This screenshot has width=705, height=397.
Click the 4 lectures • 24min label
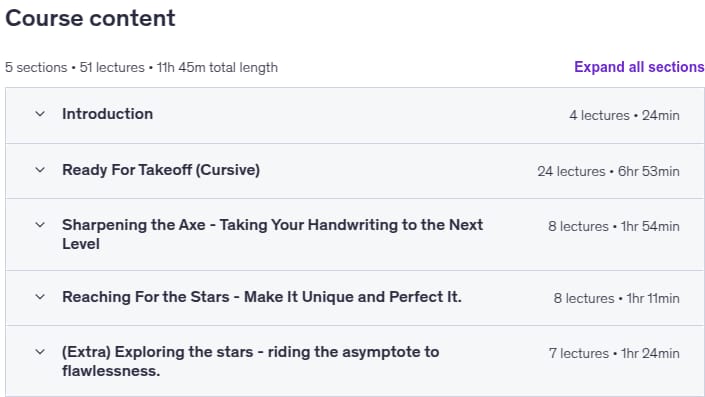(x=624, y=116)
